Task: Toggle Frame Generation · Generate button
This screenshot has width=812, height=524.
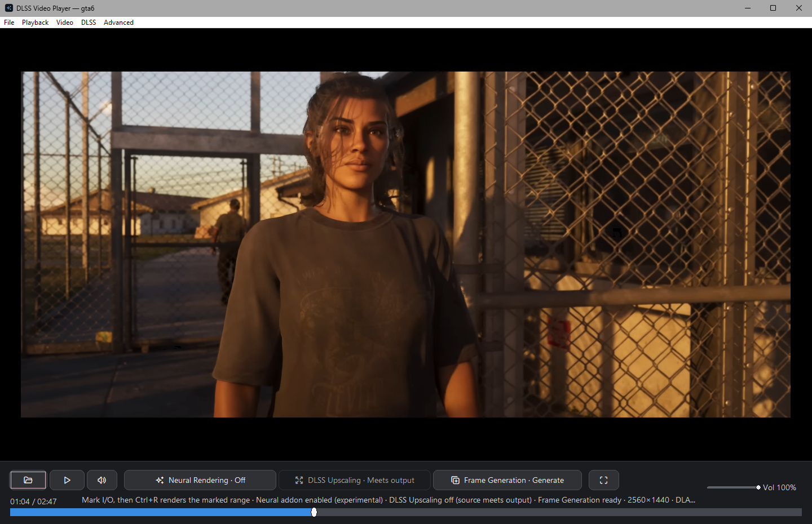Action: 507,480
